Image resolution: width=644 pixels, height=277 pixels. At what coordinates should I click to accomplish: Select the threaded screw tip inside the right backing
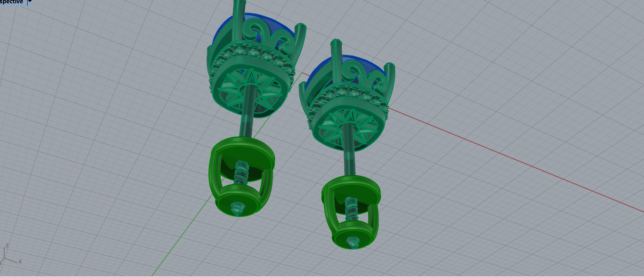tap(352, 209)
